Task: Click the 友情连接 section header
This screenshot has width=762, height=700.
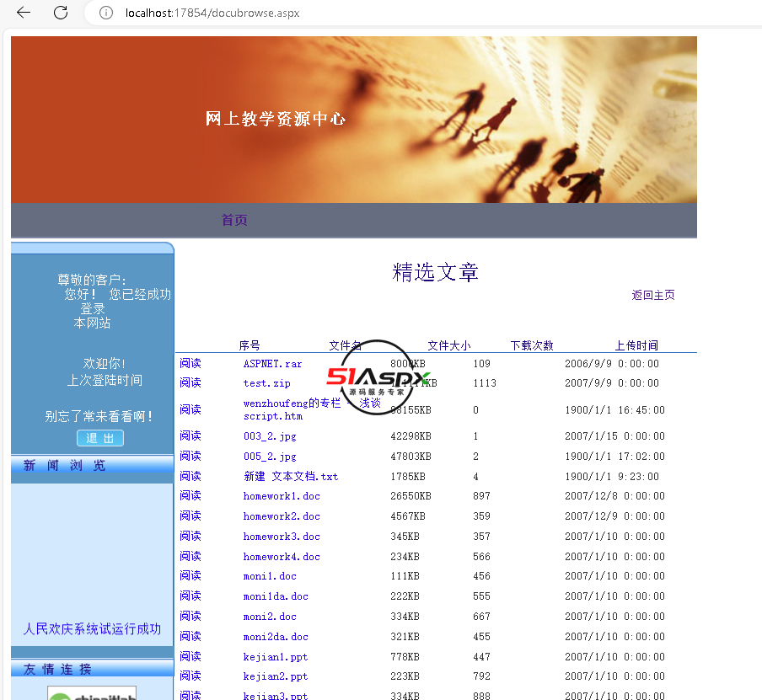Action: tap(57, 669)
